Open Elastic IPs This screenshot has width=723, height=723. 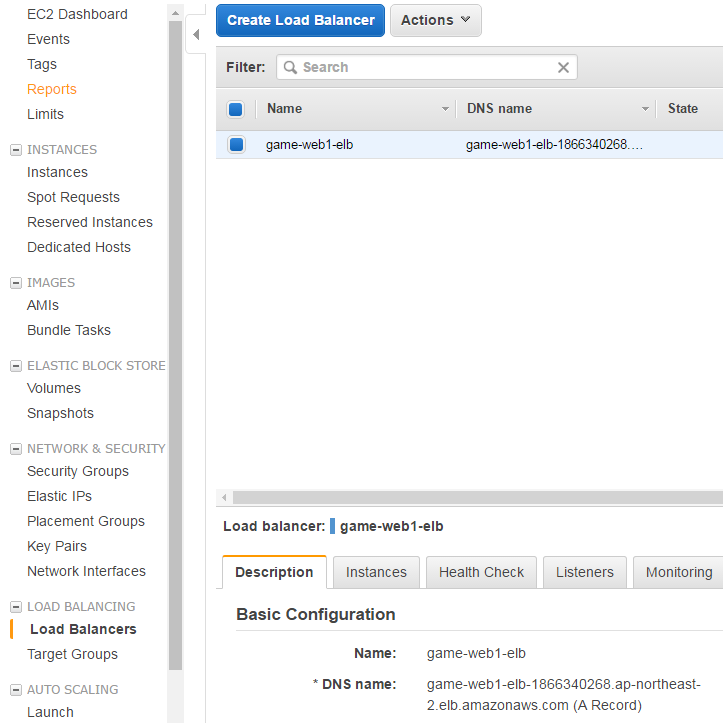coord(59,496)
